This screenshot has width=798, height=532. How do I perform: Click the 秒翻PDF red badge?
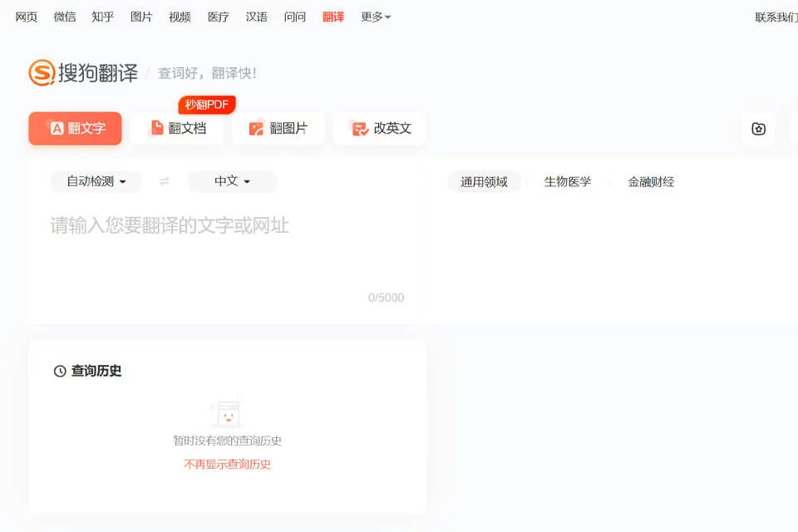point(207,105)
